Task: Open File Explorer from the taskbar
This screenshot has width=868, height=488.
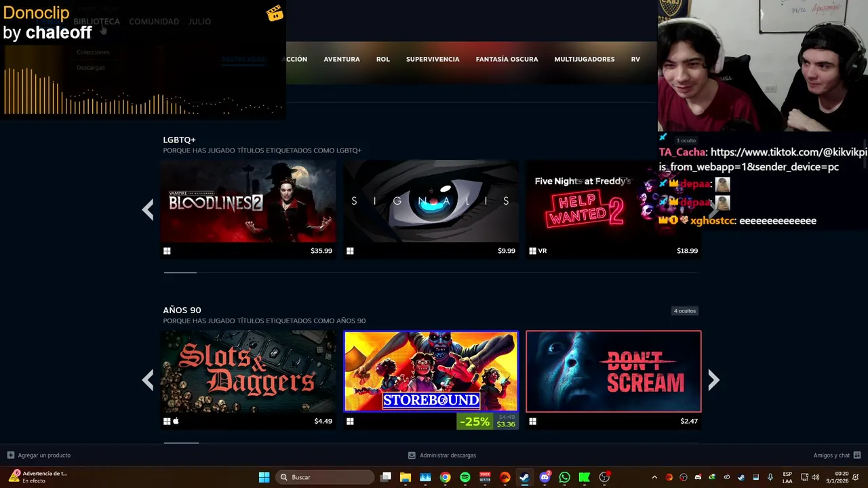Action: 406,477
